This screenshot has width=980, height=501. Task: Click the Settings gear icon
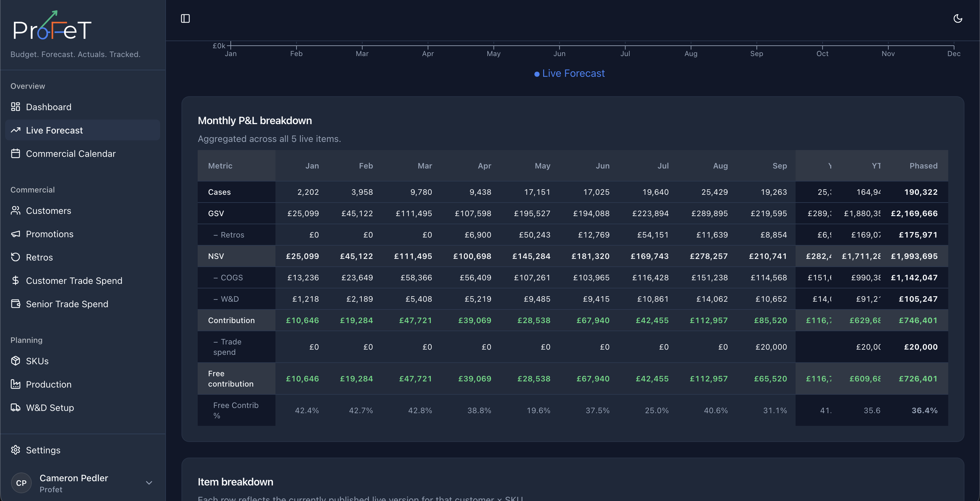click(16, 450)
